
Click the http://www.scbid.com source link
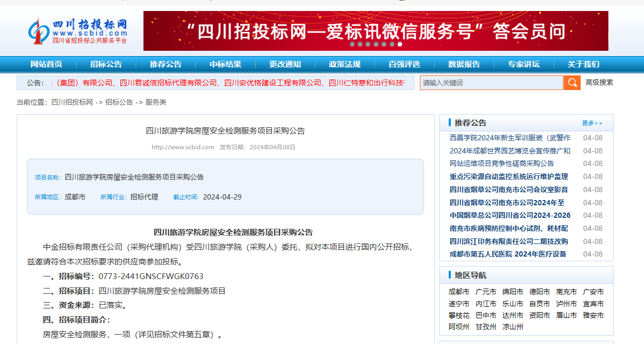(x=183, y=147)
